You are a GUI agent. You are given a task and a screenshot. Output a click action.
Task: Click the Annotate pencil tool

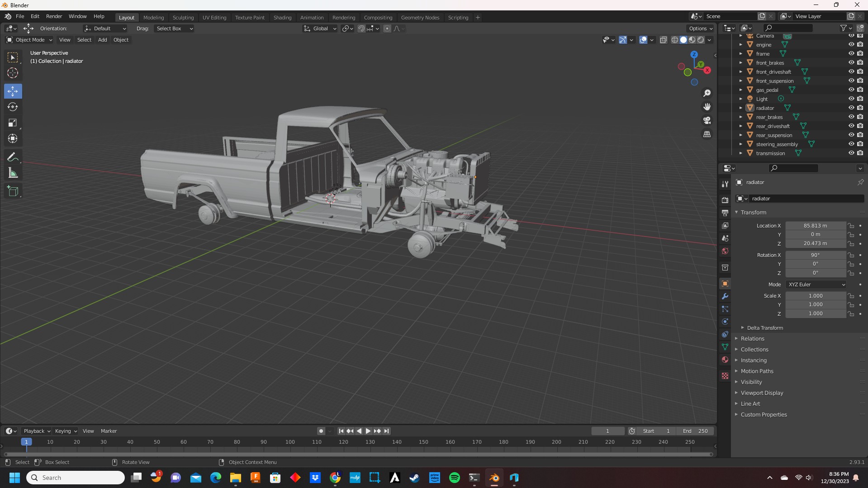(x=13, y=157)
